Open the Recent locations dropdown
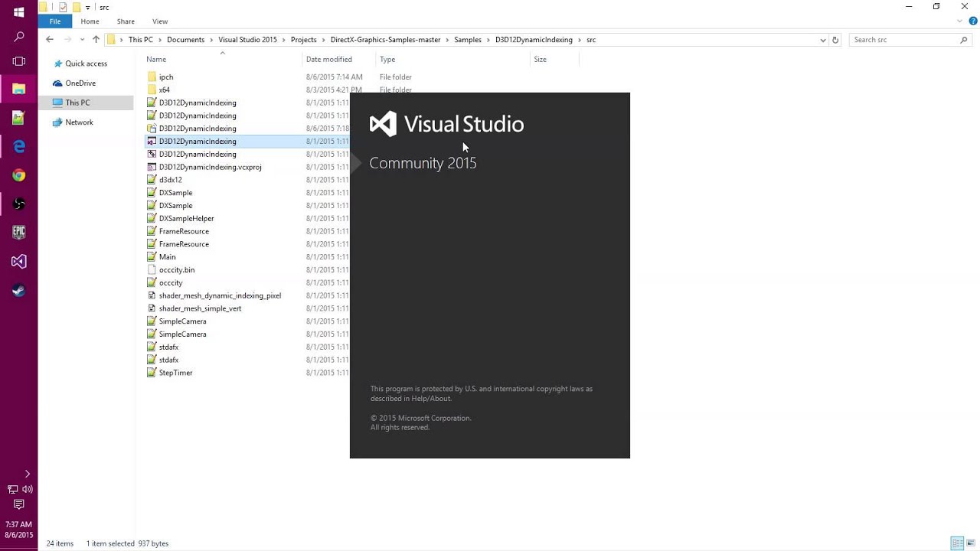 82,40
